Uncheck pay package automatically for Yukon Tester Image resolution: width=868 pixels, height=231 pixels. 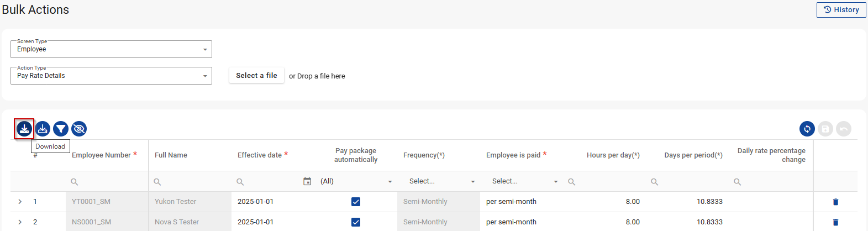coord(356,202)
